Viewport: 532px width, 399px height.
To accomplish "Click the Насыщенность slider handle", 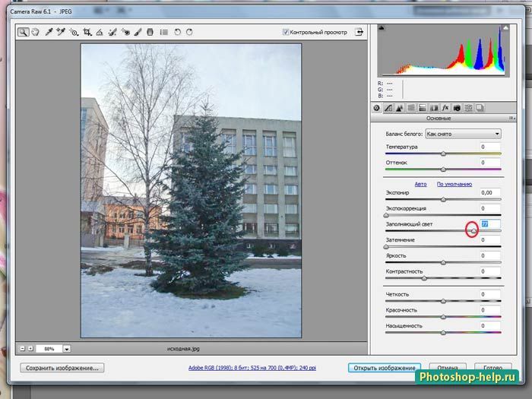I will point(443,333).
